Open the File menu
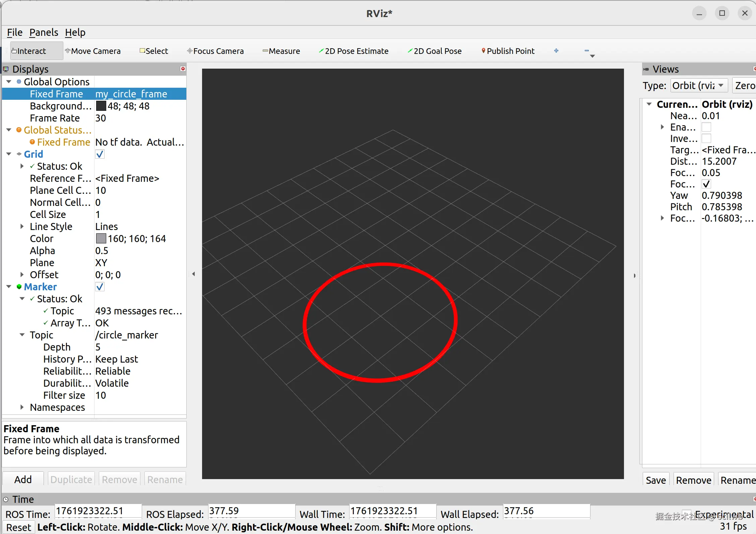The image size is (756, 534). tap(14, 32)
